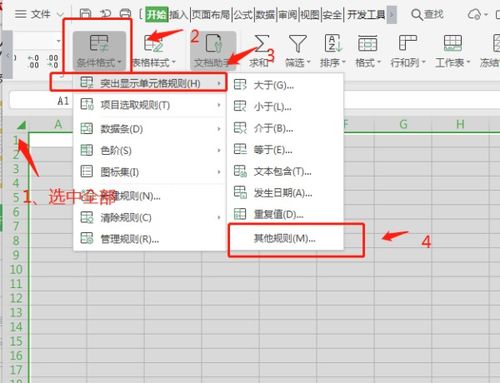Select row 13 header
The width and height of the screenshot is (500, 383).
[x=16, y=312]
